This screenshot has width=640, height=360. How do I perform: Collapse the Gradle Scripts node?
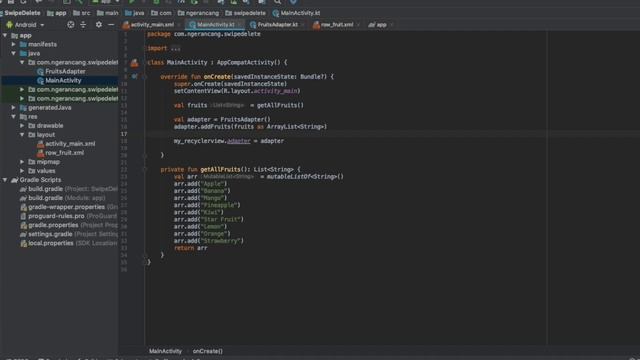tap(5, 180)
